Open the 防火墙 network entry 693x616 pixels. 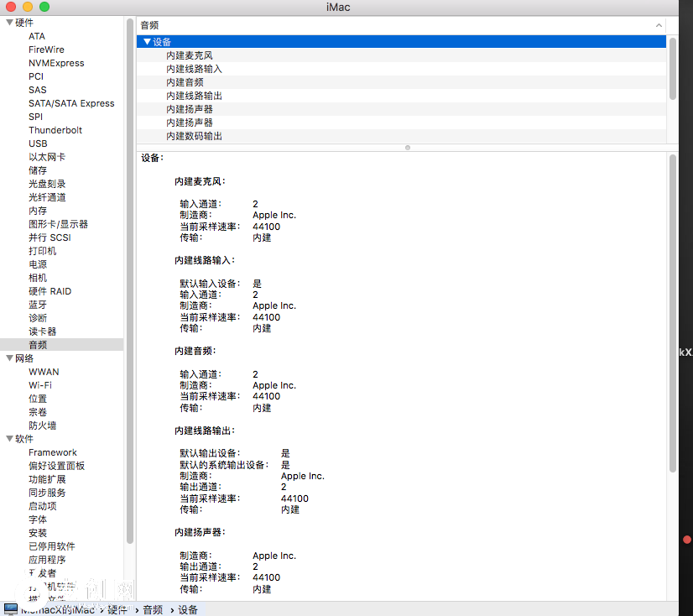(43, 425)
